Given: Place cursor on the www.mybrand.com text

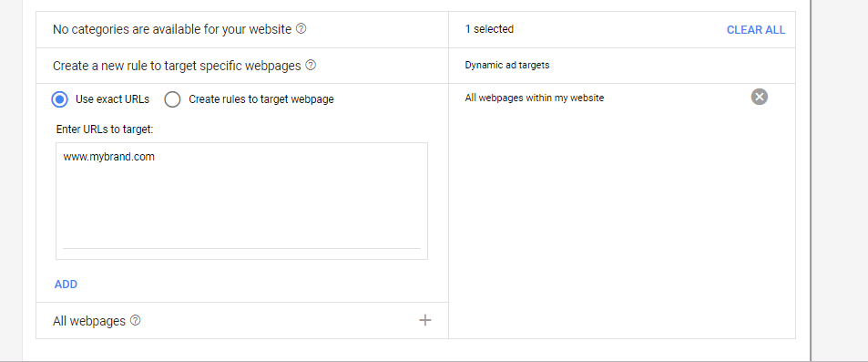Looking at the screenshot, I should click(109, 157).
